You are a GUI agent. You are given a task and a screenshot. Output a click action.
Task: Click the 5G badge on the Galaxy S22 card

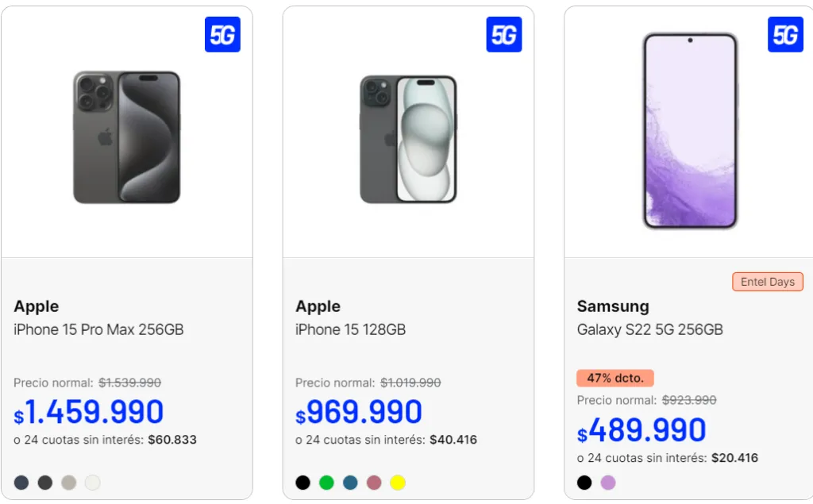click(785, 35)
